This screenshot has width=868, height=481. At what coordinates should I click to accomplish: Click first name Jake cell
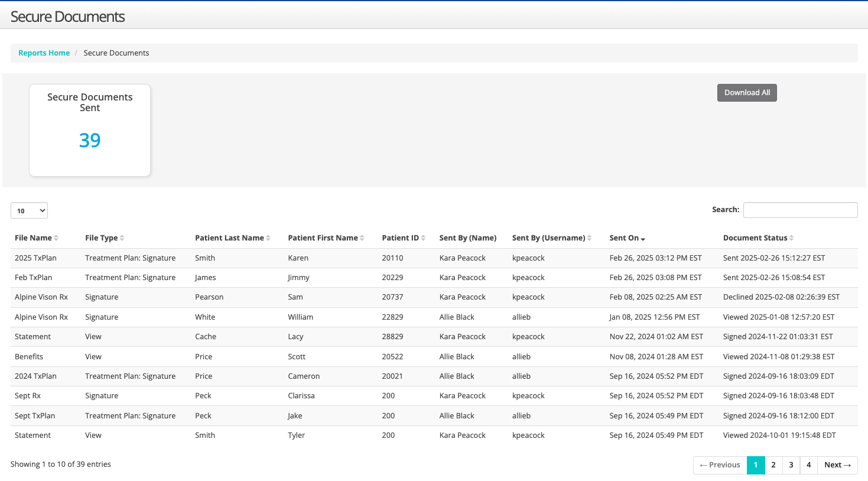click(x=295, y=416)
